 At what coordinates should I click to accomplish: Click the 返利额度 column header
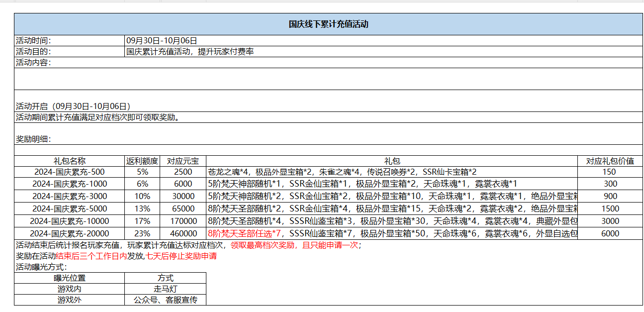pos(142,161)
